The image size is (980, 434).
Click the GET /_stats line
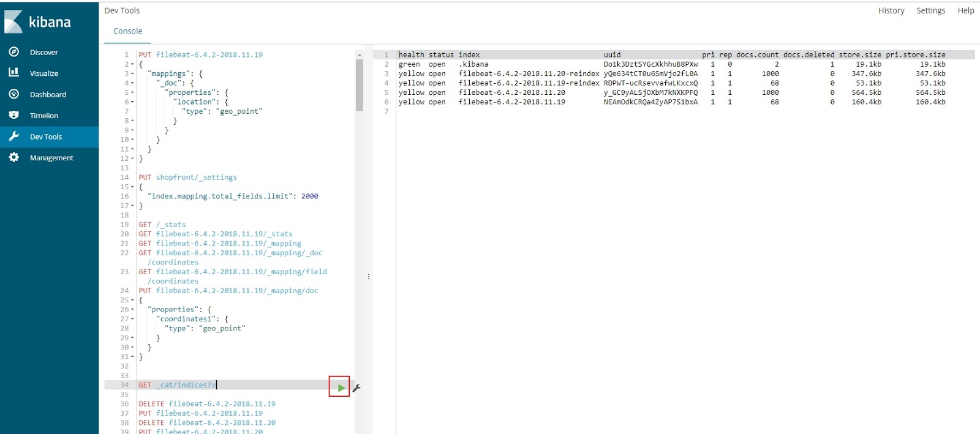[162, 225]
